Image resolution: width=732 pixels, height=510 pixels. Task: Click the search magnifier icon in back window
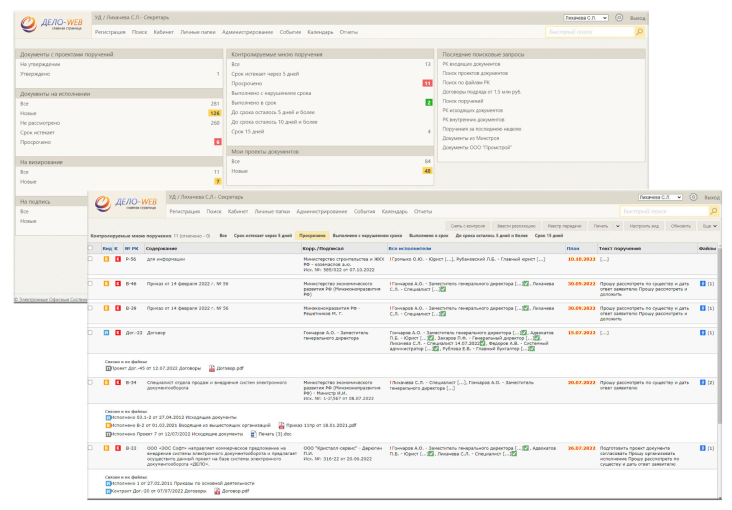coord(639,32)
